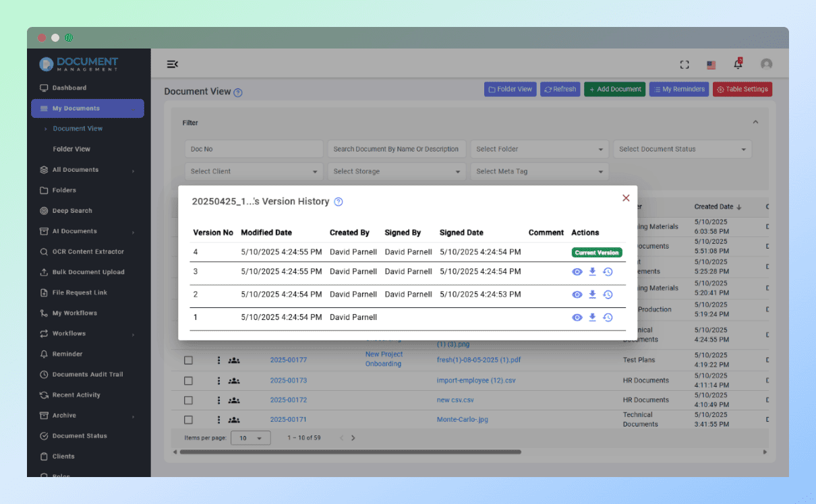This screenshot has height=504, width=816.
Task: Open the collaborators icon on row 2025-00173
Action: pyautogui.click(x=233, y=379)
